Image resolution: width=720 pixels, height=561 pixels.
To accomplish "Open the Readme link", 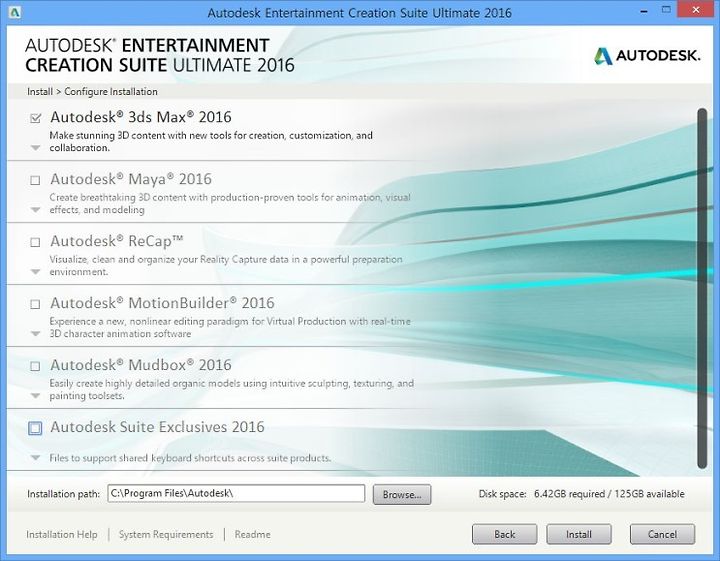I will click(253, 534).
